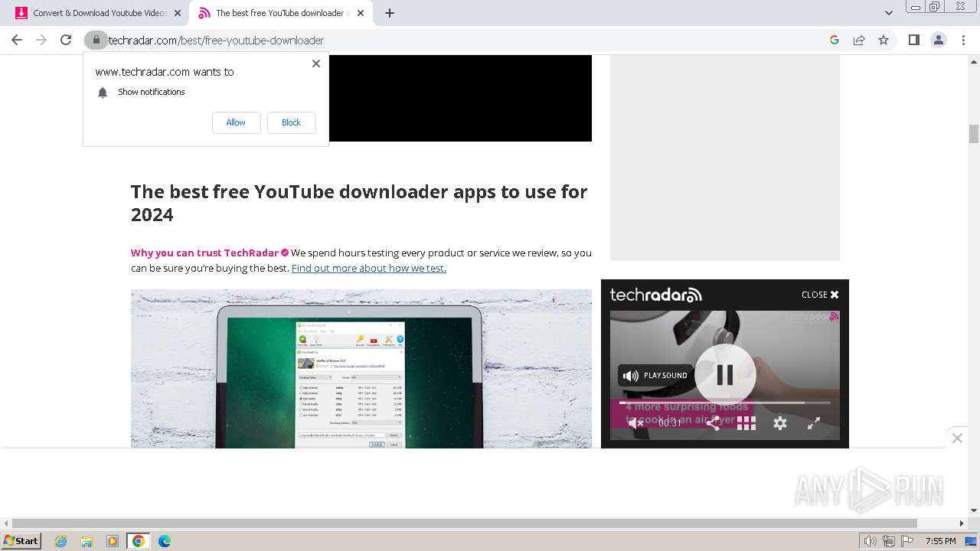The height and width of the screenshot is (551, 980).
Task: Click the horizontal scrollbar
Action: (x=465, y=523)
